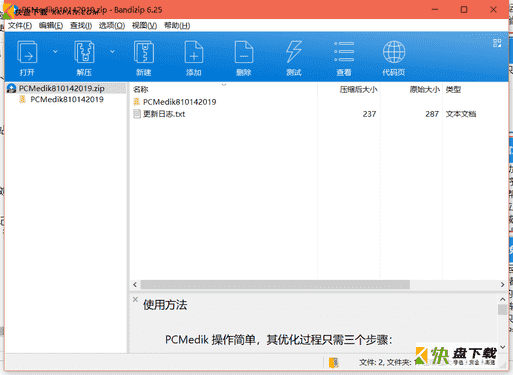This screenshot has width=513, height=375.
Task: Select PCMedik810142019.zip in the tree
Action: click(62, 88)
